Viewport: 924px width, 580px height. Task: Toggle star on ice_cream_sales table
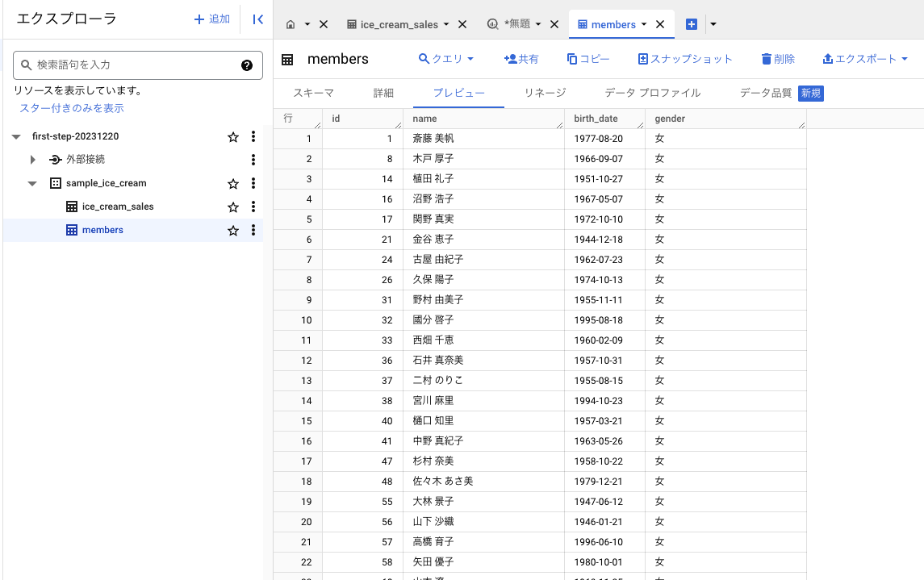tap(233, 207)
